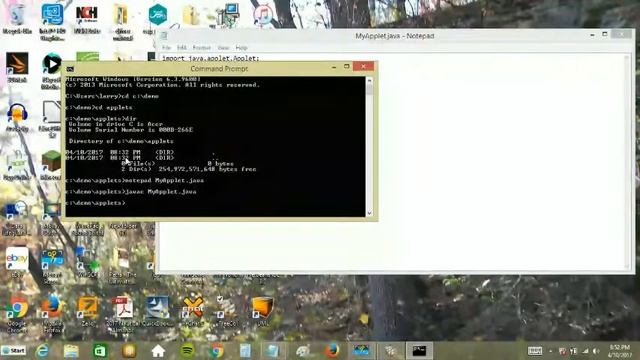Image resolution: width=640 pixels, height=360 pixels.
Task: Open Spotify from the taskbar
Action: (x=187, y=351)
